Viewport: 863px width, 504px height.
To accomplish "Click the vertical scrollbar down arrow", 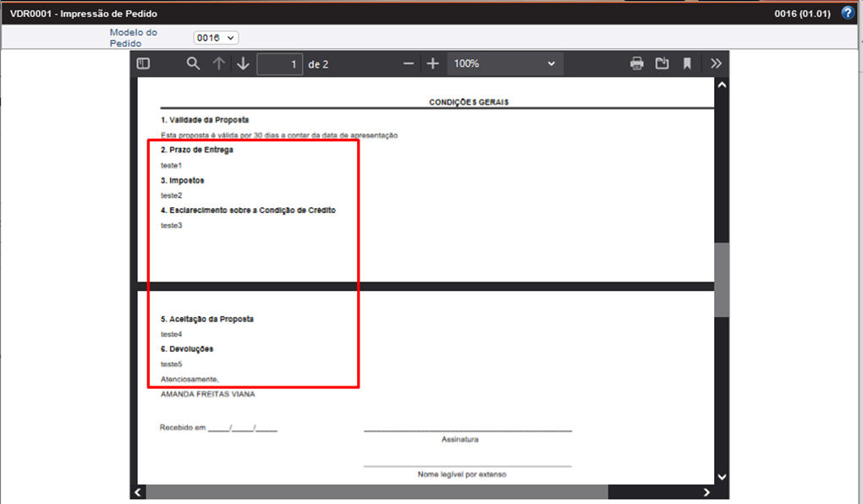I will click(x=721, y=475).
